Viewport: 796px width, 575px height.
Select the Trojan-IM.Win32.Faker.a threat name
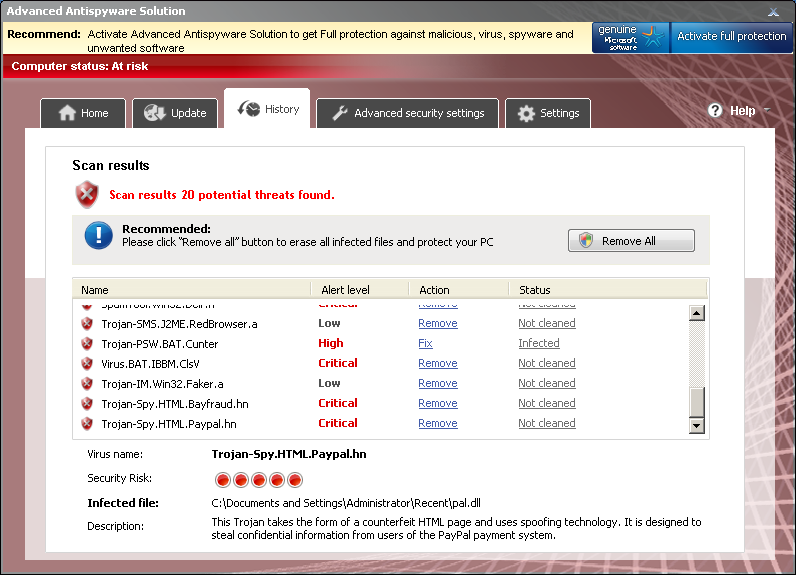[x=162, y=384]
